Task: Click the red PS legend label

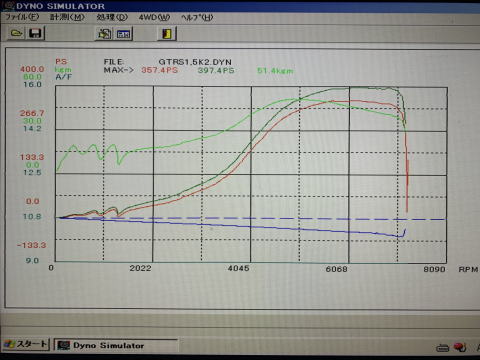Action: (61, 62)
